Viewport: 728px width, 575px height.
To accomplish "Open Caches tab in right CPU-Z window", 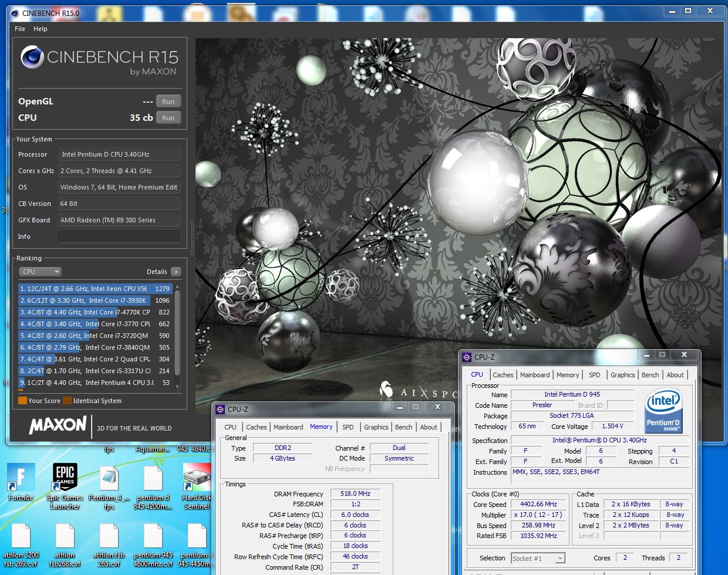I will coord(503,375).
